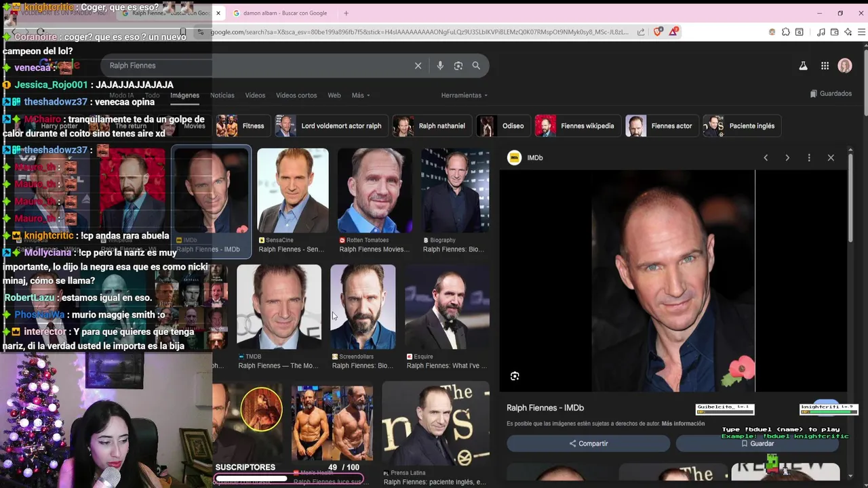Screen dimensions: 868x488
Task: Open IMDb source header in preview
Action: 526,158
